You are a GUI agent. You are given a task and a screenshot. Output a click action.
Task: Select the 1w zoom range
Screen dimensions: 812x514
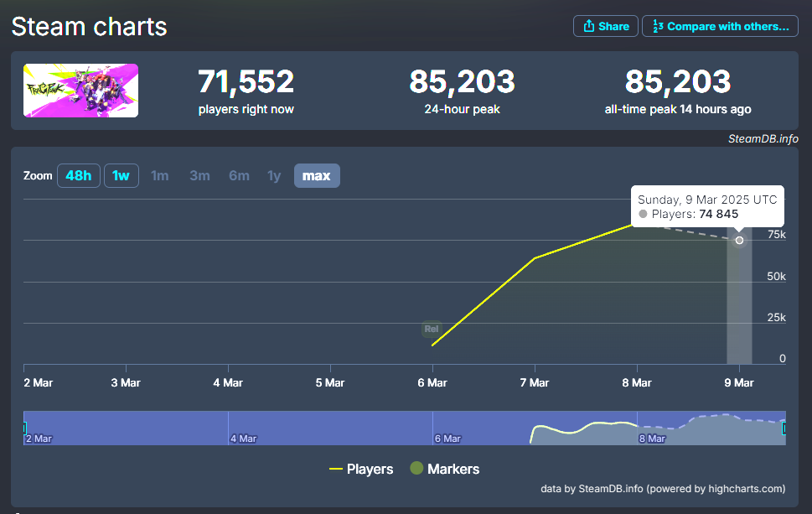pyautogui.click(x=122, y=175)
